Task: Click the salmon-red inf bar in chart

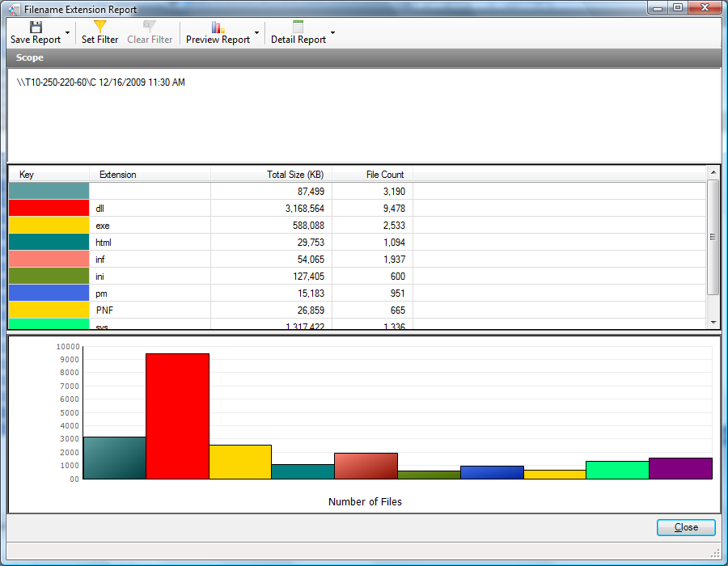Action: [366, 466]
